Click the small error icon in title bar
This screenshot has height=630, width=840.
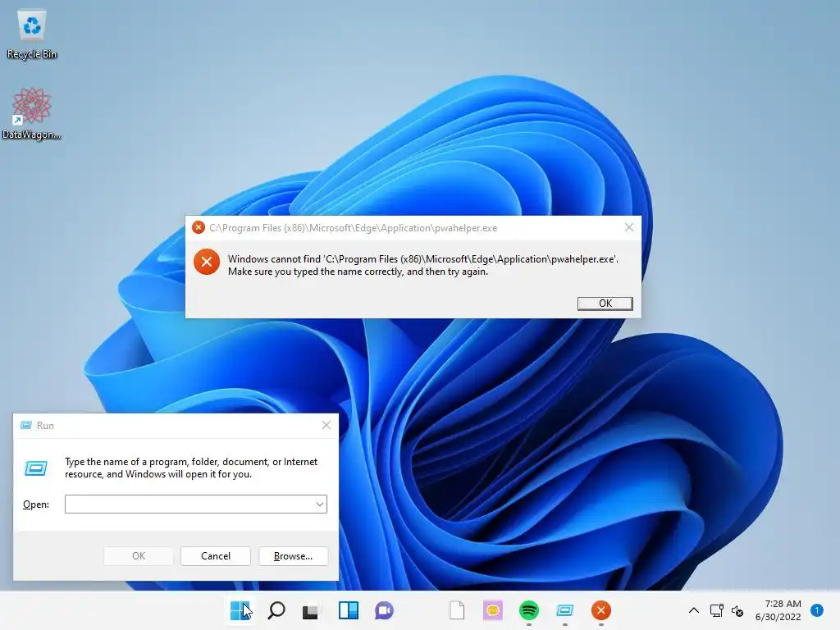tap(199, 228)
